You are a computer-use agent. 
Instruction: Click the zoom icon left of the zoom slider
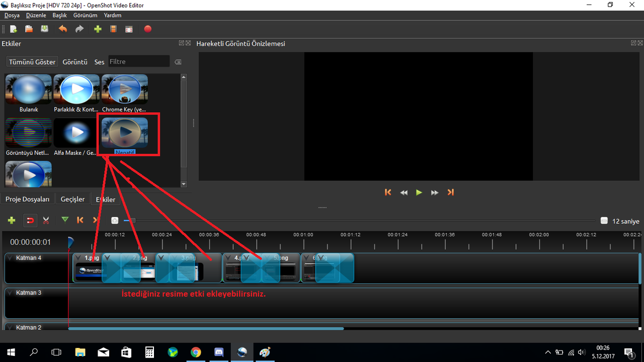(x=115, y=221)
